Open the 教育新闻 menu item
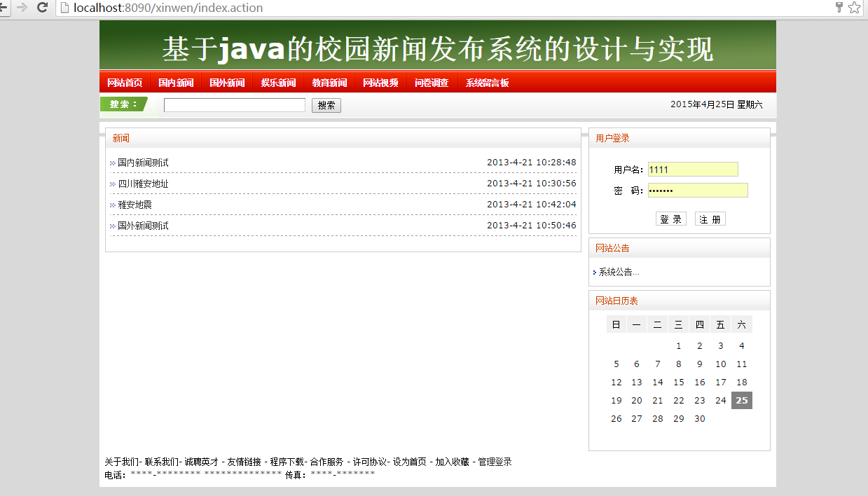The width and height of the screenshot is (868, 496). coord(329,83)
